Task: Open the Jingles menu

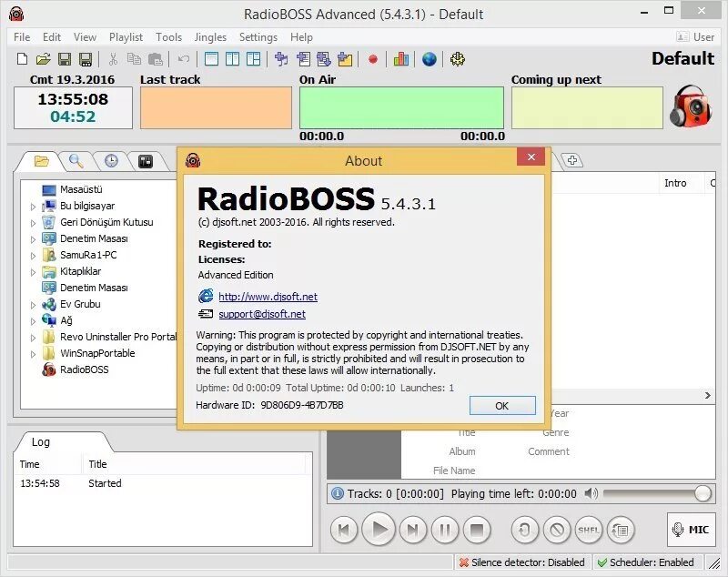Action: click(210, 37)
